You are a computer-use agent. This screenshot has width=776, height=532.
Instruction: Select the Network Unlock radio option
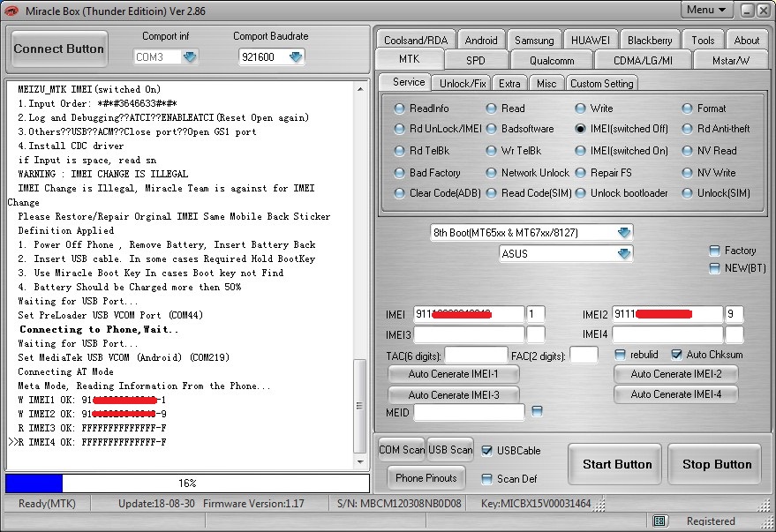(x=491, y=173)
